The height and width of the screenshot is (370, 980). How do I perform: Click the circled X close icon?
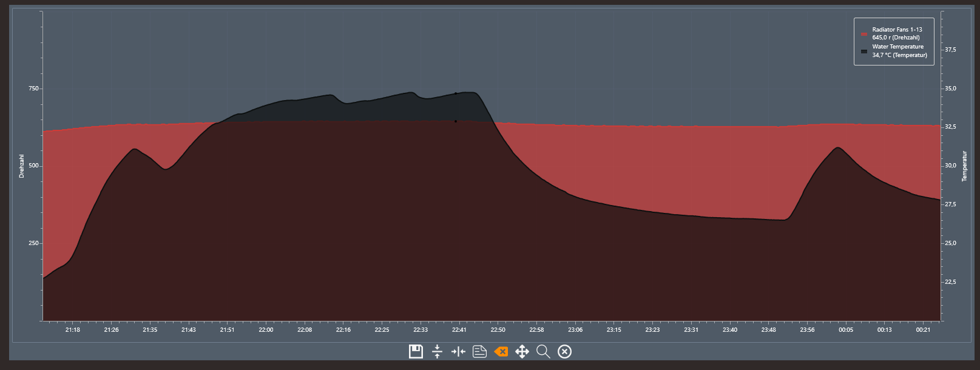click(564, 351)
